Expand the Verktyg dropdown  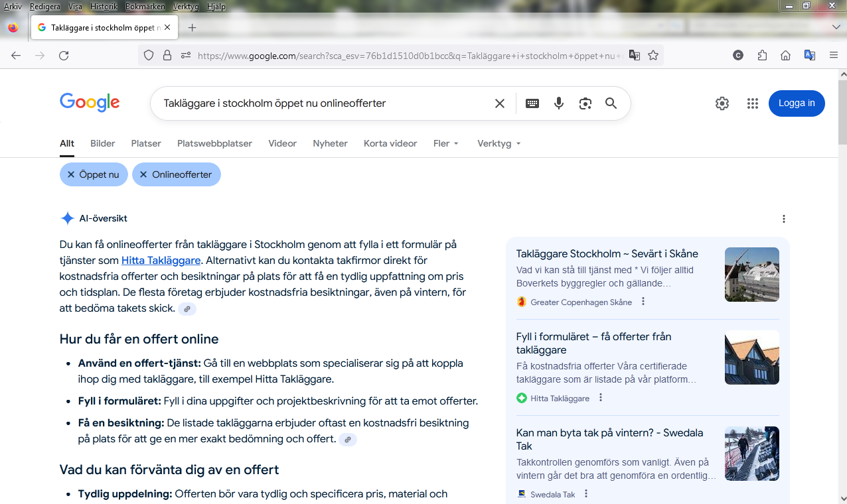point(499,143)
